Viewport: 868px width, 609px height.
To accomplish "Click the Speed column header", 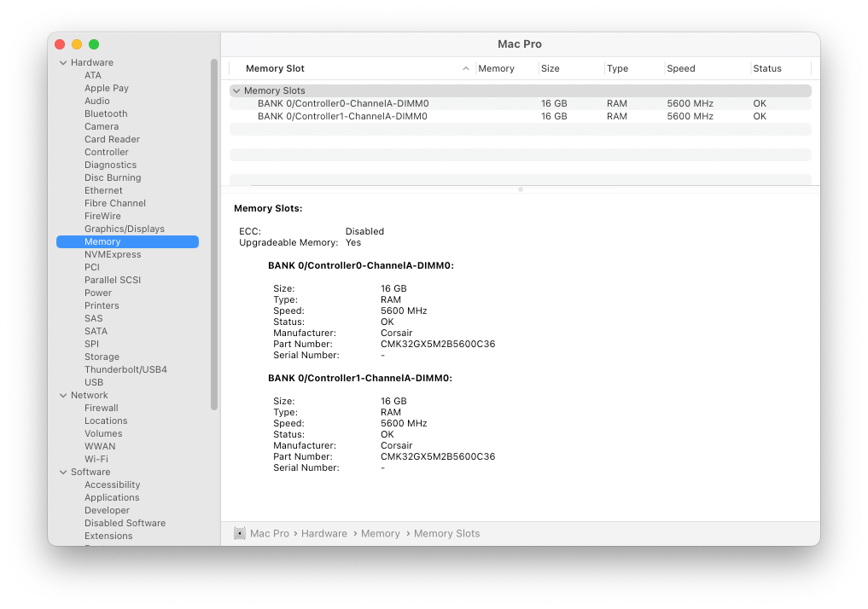I will [x=681, y=68].
